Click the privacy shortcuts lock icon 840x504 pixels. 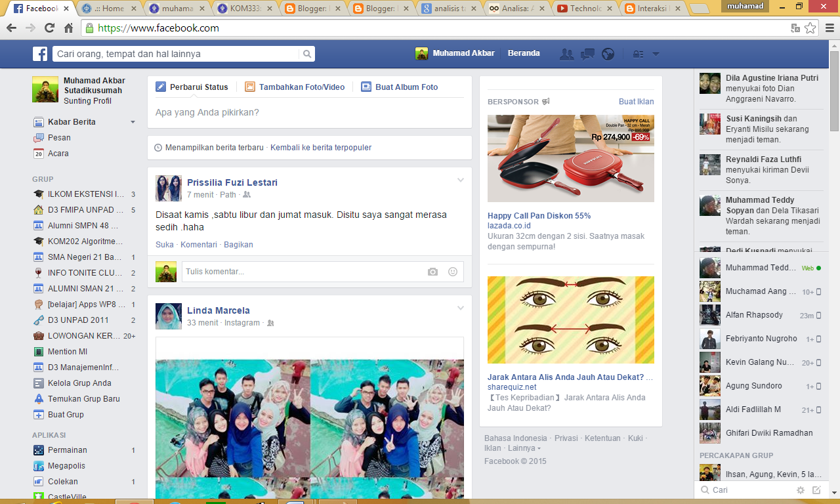pos(640,53)
